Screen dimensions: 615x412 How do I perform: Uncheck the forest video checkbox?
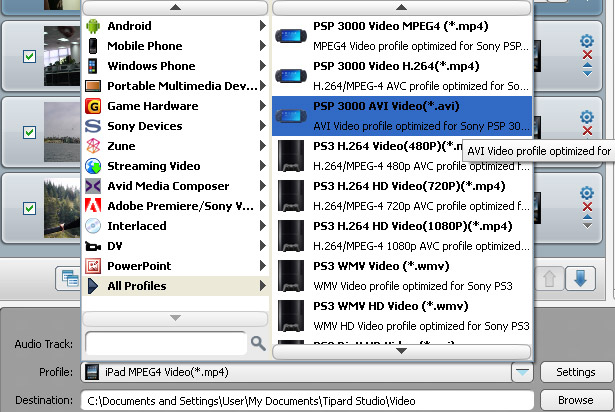click(29, 208)
